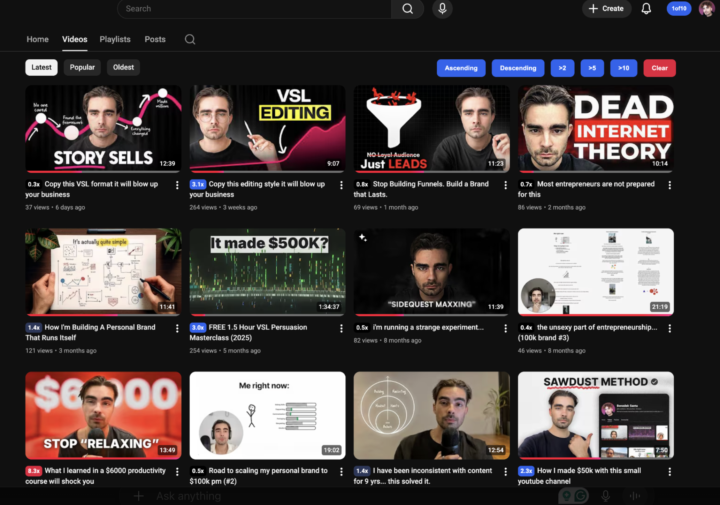Screen dimensions: 720x505
Task: Open 'Copy this VSL format it will blow up' title
Action: (92, 189)
